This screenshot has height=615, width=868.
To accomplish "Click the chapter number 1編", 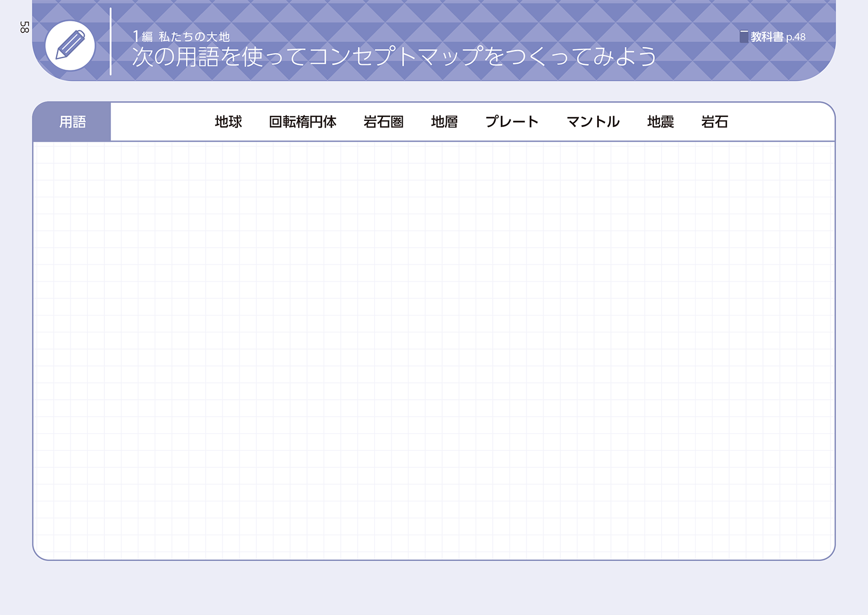I will tap(142, 37).
